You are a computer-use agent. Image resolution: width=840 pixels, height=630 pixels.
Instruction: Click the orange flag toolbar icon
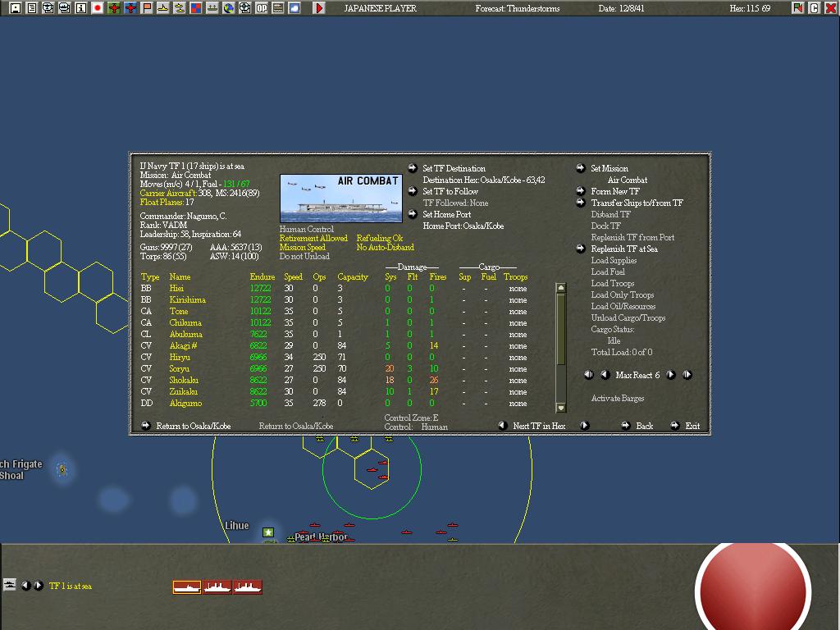tap(147, 8)
